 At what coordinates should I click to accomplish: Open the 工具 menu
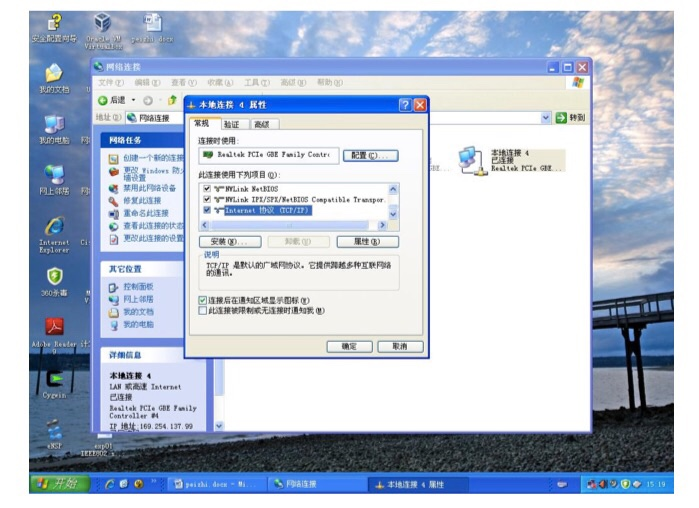pyautogui.click(x=257, y=82)
